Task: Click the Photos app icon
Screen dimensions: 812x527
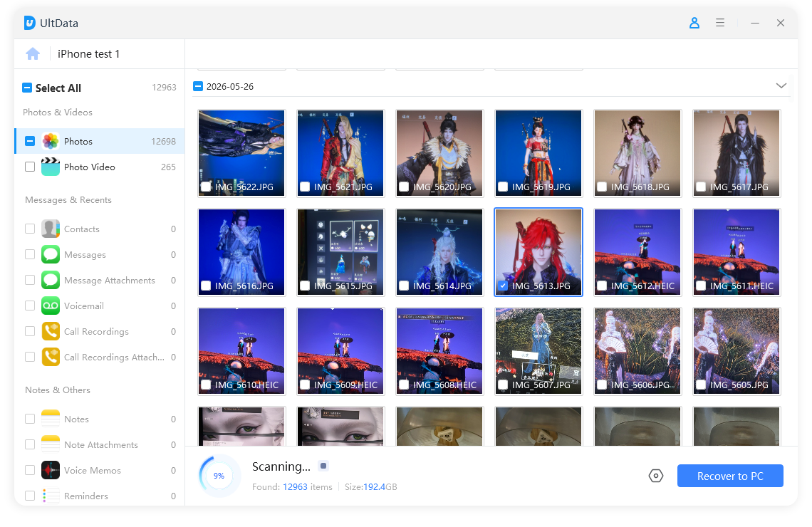Action: coord(51,141)
